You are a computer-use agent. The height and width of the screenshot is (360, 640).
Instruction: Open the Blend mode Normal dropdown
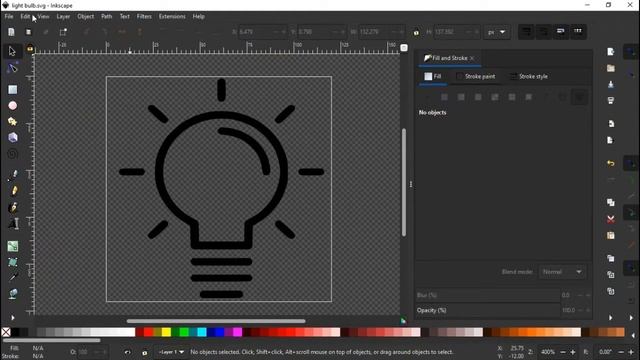point(562,272)
